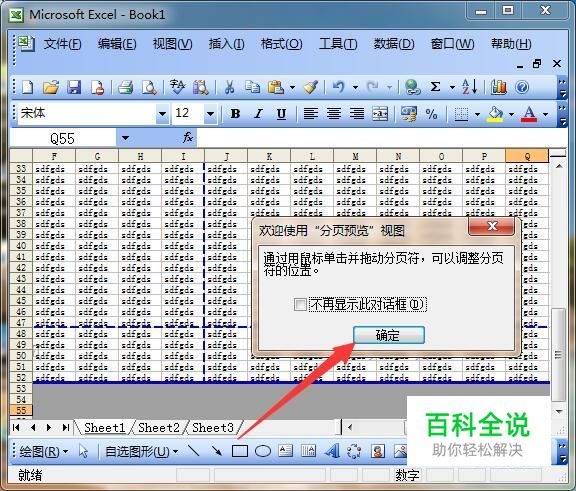The image size is (576, 491).
Task: Switch to the Sheet3 tab
Action: coord(213,427)
